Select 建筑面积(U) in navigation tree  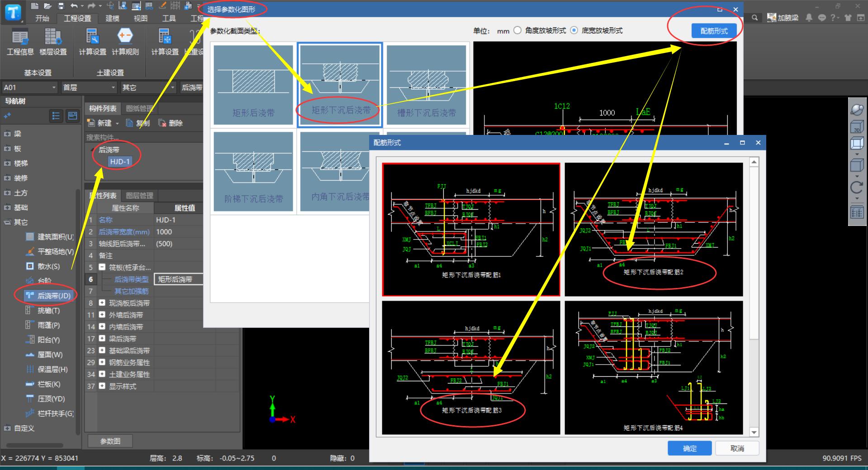coord(50,237)
